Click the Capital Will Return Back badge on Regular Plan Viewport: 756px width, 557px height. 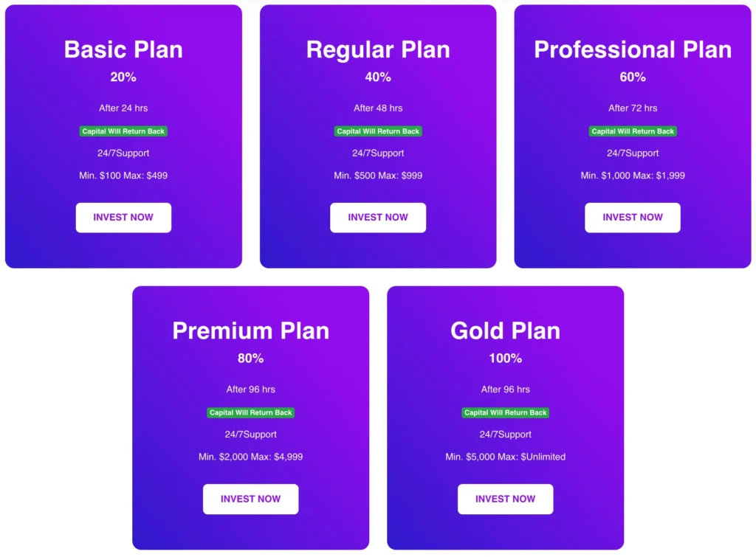pos(378,131)
